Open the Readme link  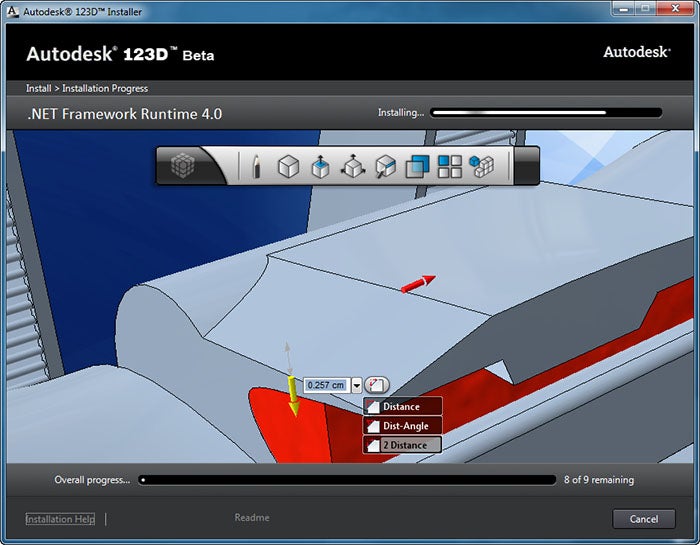coord(252,517)
